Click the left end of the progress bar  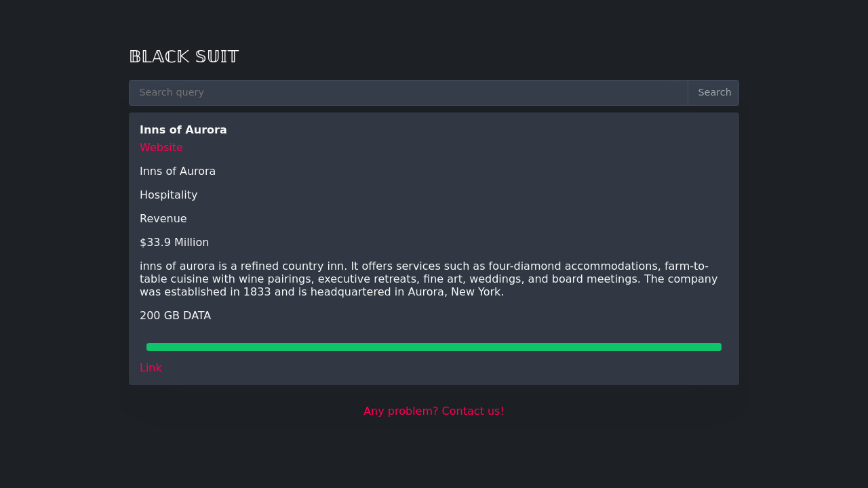[x=151, y=347]
